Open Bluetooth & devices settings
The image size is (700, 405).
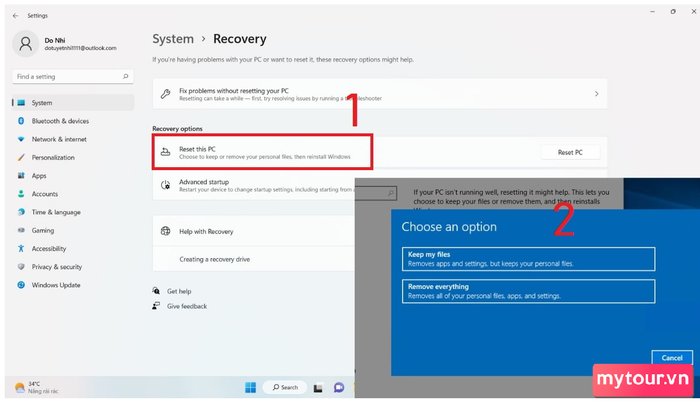click(73, 121)
